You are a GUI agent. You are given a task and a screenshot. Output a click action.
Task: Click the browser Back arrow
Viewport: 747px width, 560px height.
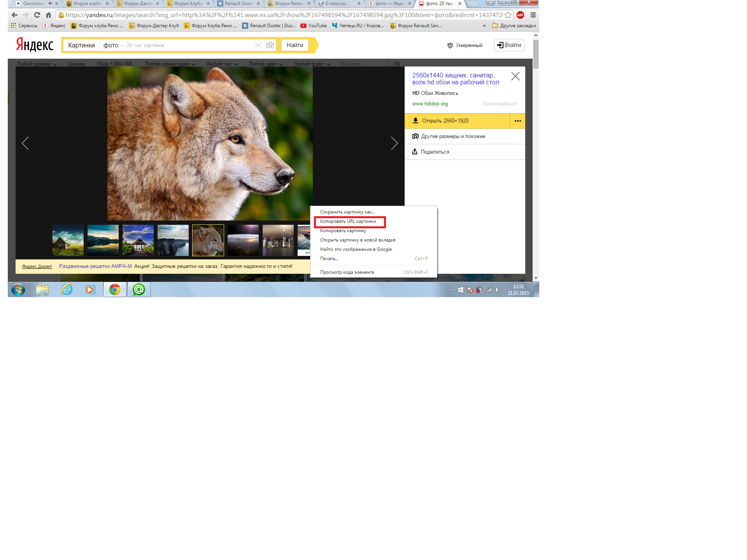coord(14,15)
